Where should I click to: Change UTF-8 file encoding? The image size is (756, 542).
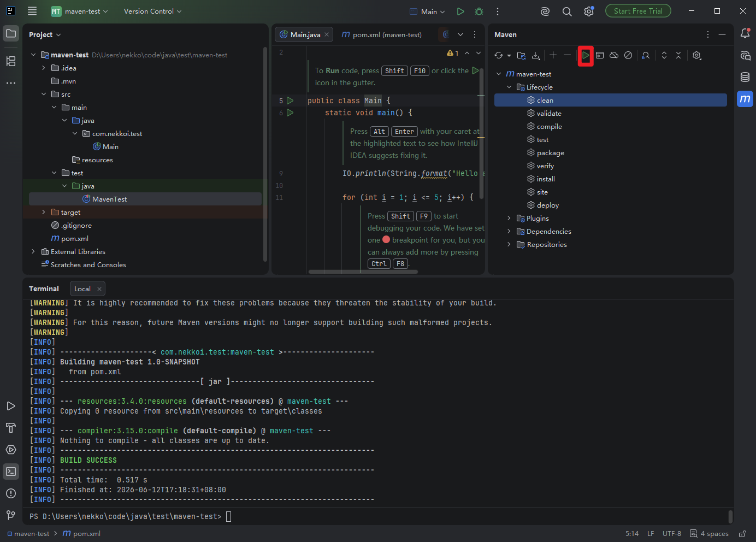click(x=672, y=534)
